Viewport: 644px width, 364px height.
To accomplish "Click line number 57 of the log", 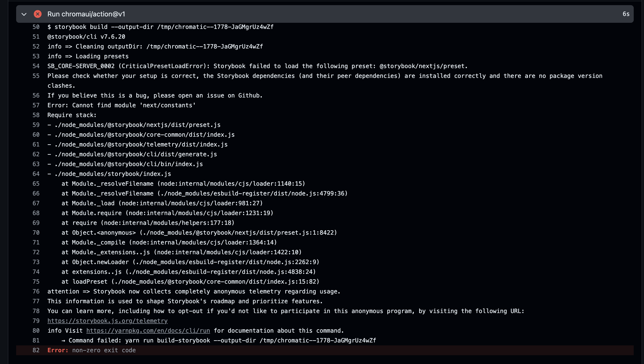I will click(36, 105).
